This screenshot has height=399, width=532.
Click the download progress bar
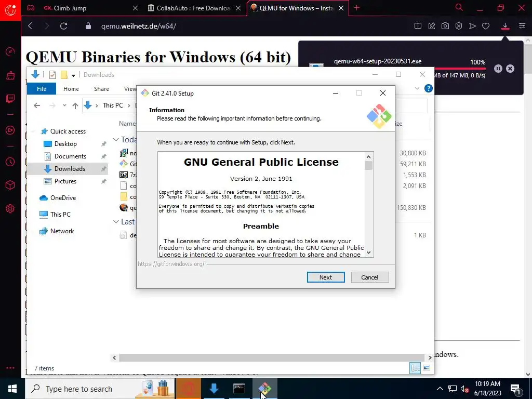tap(460, 69)
